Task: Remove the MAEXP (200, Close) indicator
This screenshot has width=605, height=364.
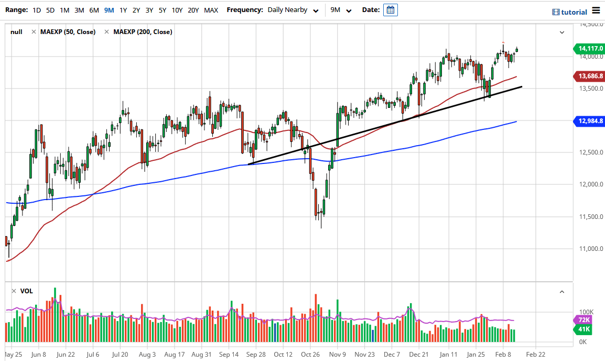Action: coord(106,31)
